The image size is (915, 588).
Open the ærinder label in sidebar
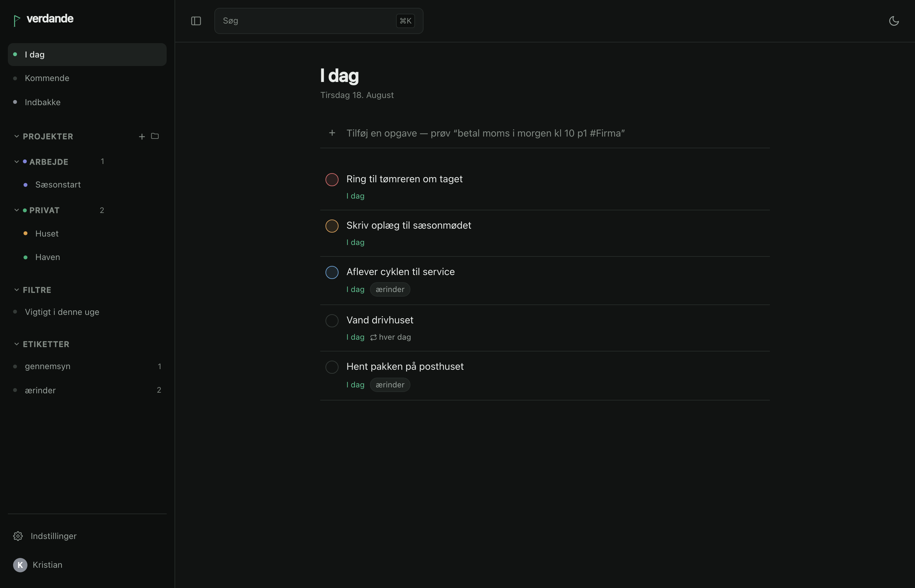87,390
